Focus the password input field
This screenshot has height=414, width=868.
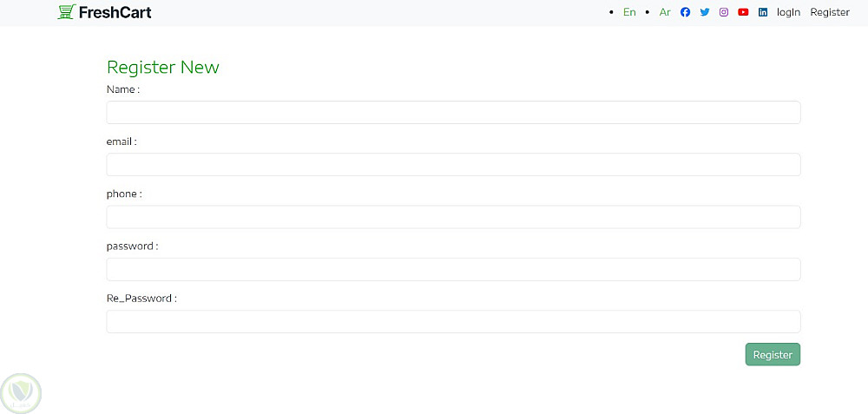pyautogui.click(x=453, y=269)
